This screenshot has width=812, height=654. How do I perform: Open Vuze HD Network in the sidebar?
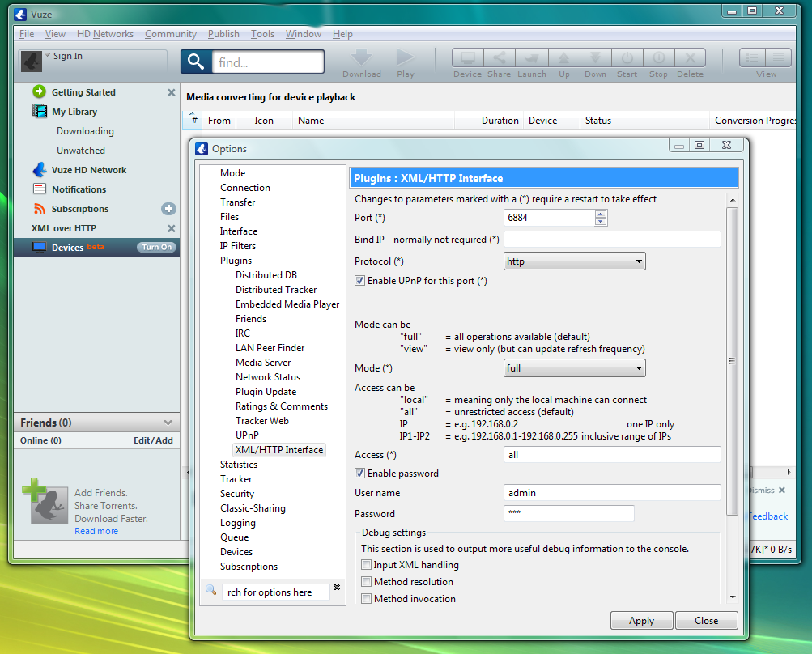point(88,170)
